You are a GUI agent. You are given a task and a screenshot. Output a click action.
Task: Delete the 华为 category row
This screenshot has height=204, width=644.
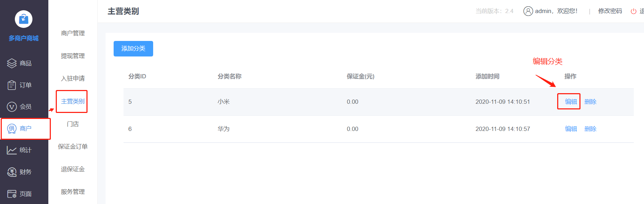pyautogui.click(x=590, y=129)
